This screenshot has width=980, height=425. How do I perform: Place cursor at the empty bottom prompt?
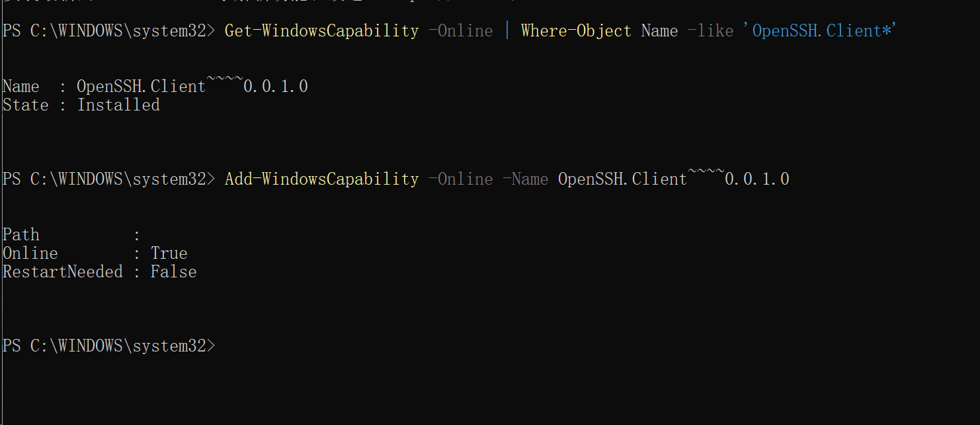click(x=225, y=346)
